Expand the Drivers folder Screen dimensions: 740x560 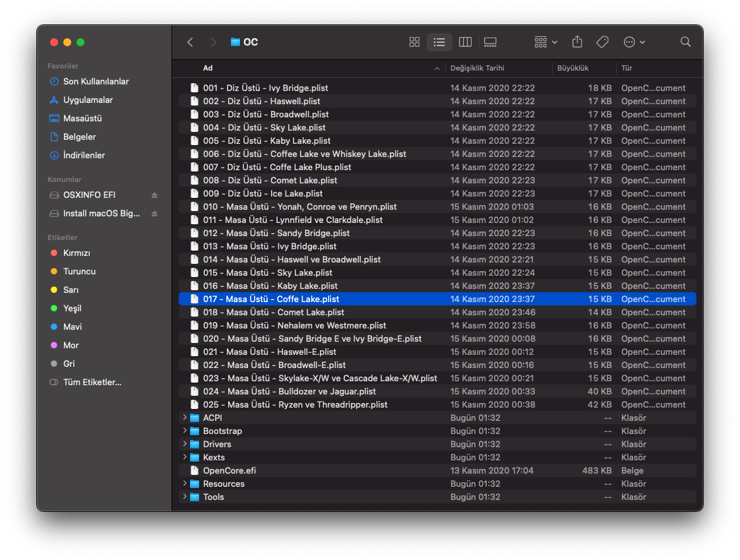(x=184, y=444)
